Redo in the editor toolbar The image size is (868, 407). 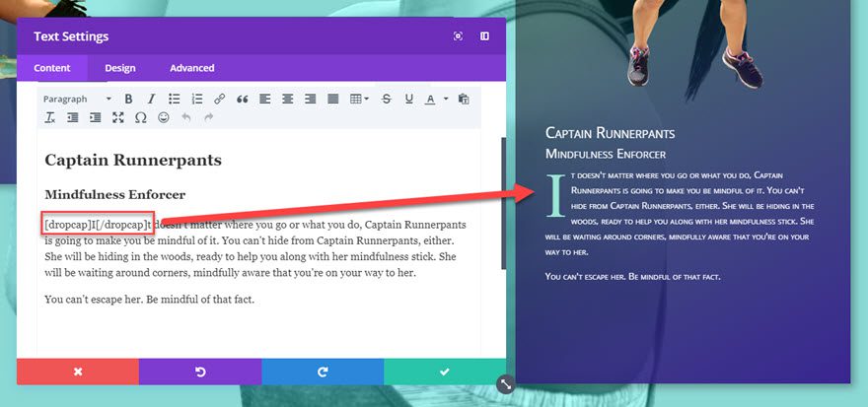click(209, 117)
